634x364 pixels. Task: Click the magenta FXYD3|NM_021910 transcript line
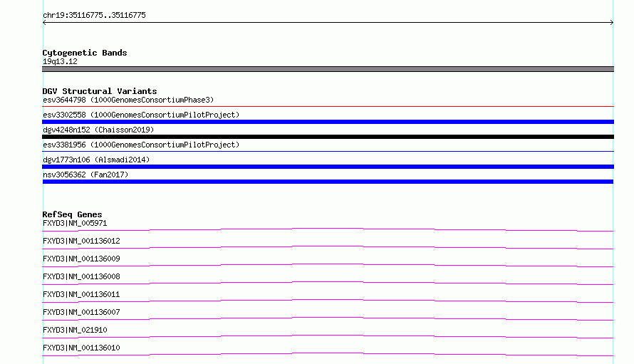328,336
